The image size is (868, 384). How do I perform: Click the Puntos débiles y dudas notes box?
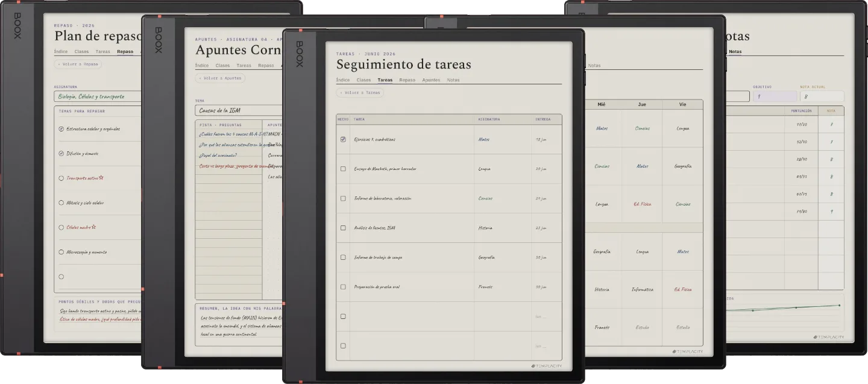pos(98,314)
